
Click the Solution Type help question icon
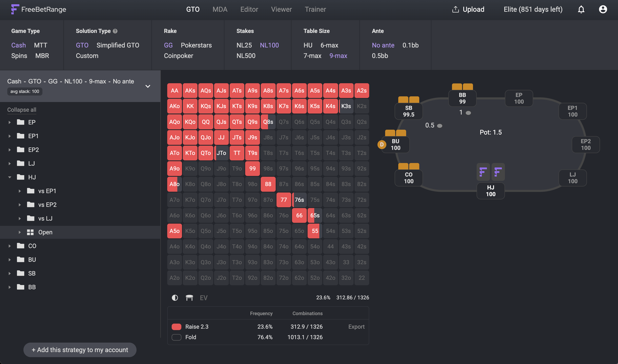pos(115,31)
